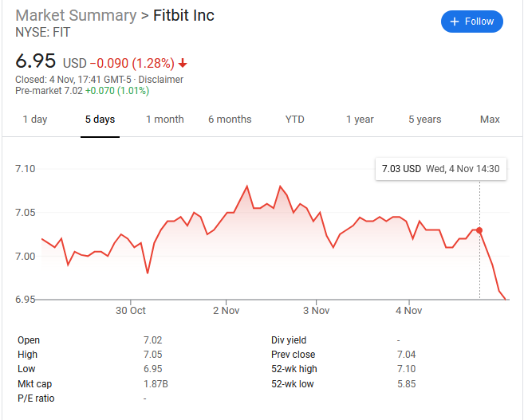Click the red data point on chart
The image size is (524, 420).
(x=479, y=230)
